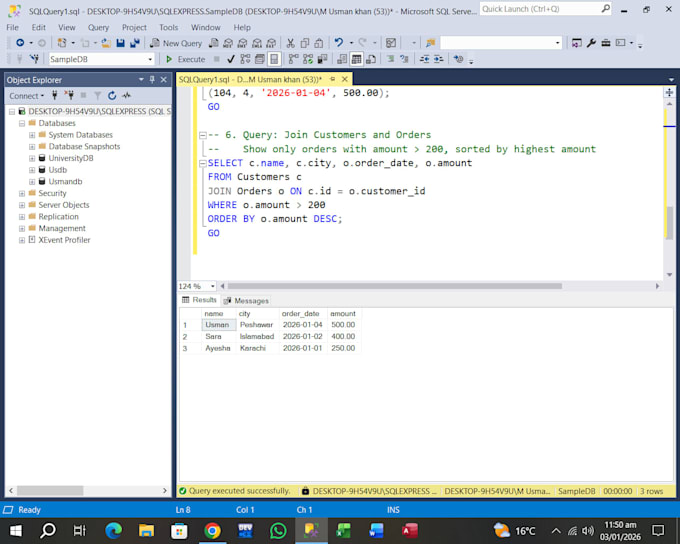Click the Open File folder icon

coord(106,43)
